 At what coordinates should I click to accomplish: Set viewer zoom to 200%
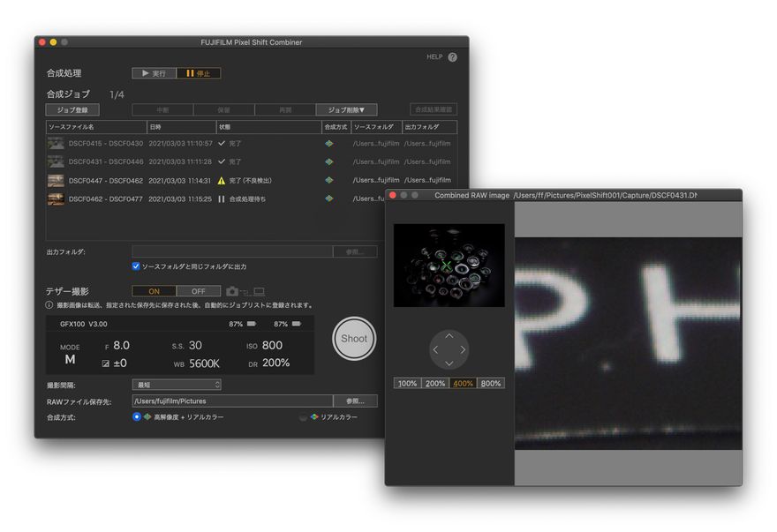click(x=435, y=384)
